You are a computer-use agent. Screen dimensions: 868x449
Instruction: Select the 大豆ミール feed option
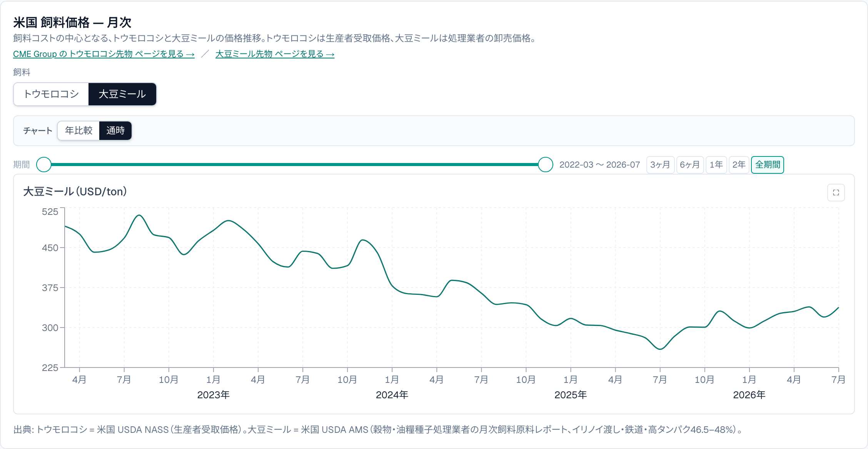122,94
